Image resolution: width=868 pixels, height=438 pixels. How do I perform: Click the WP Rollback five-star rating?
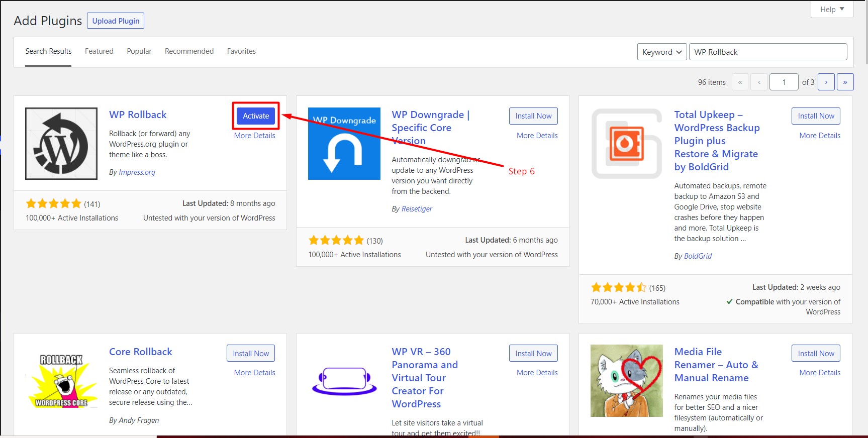53,203
